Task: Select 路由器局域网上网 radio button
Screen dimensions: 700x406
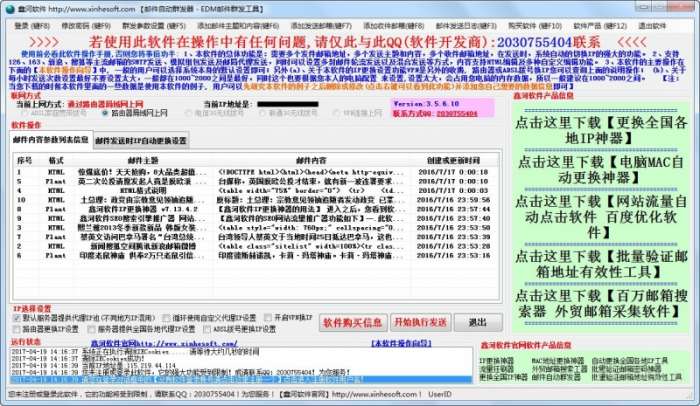Action: click(x=135, y=113)
